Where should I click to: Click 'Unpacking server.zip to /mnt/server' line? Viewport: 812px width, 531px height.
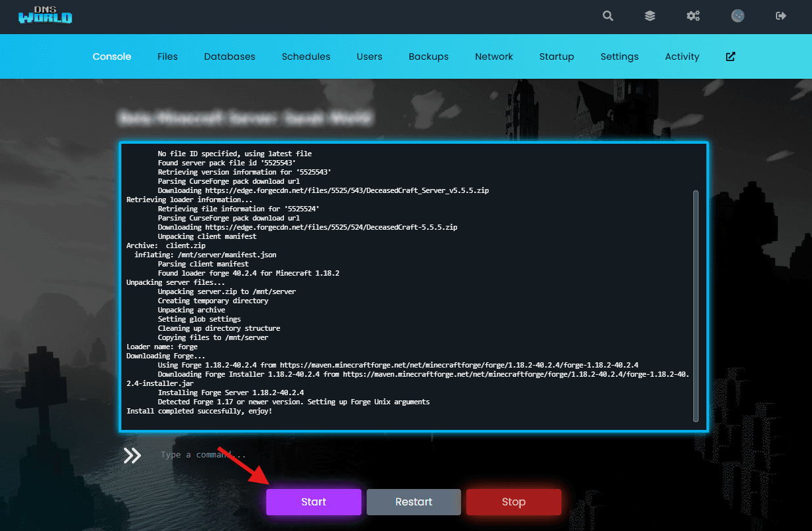227,291
